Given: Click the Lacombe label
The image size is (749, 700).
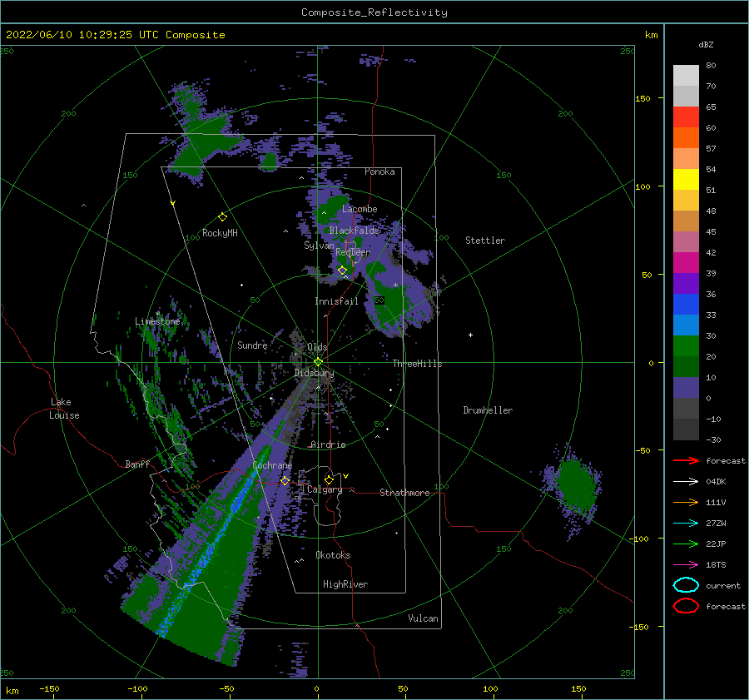Looking at the screenshot, I should coord(360,209).
